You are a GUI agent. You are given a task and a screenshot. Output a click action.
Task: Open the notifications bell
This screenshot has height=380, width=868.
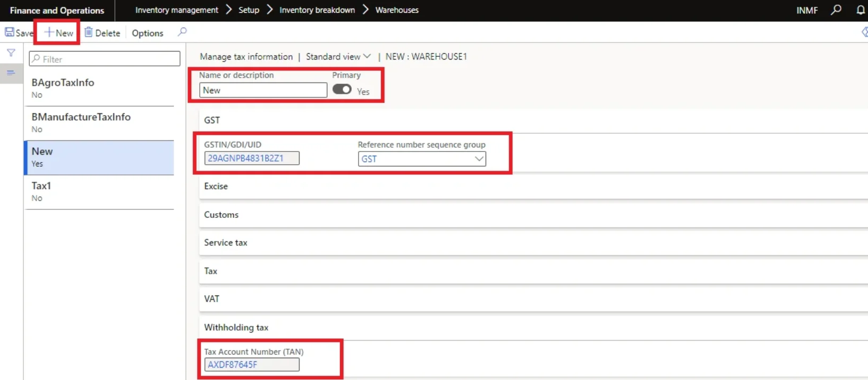pyautogui.click(x=861, y=10)
